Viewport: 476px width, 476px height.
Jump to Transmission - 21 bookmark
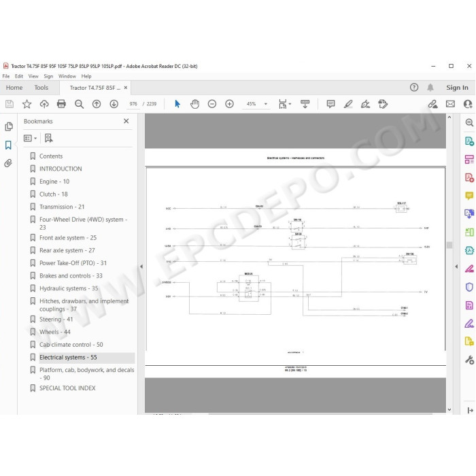[62, 207]
